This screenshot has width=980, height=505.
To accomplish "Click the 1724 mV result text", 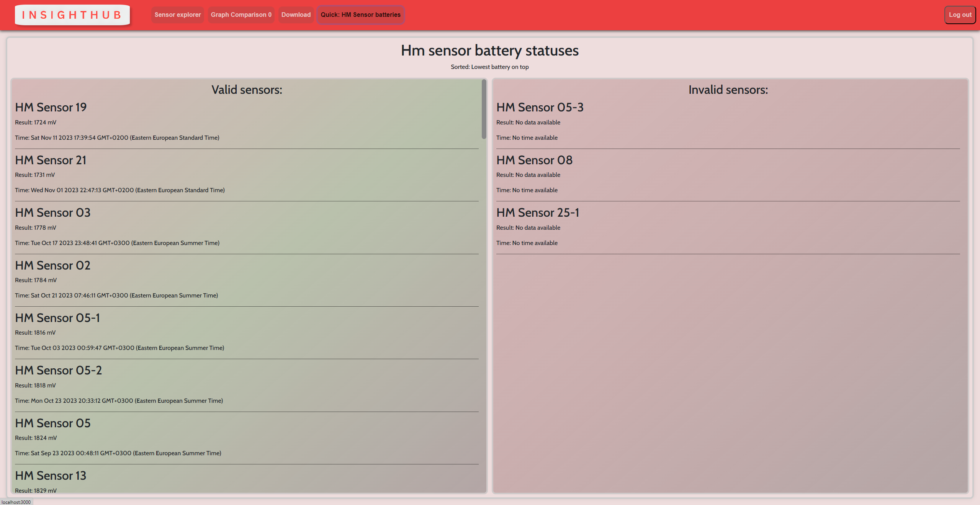I will click(36, 123).
